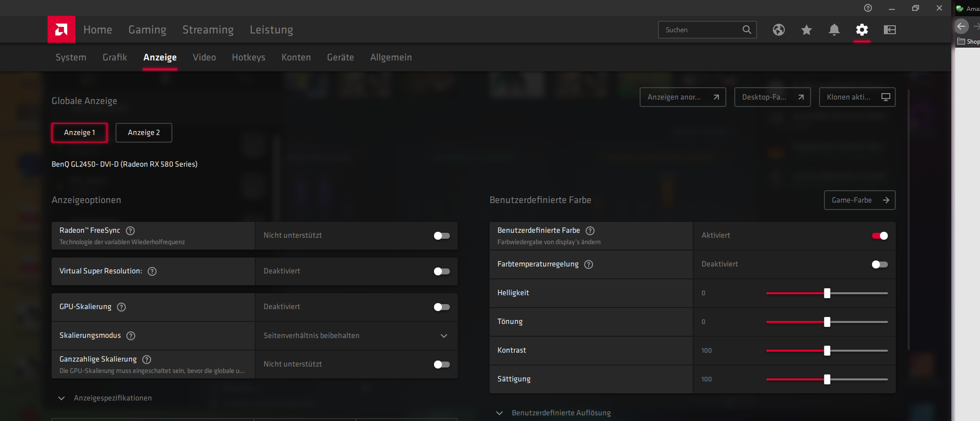Open the Home tab
This screenshot has height=421, width=980.
click(x=98, y=30)
